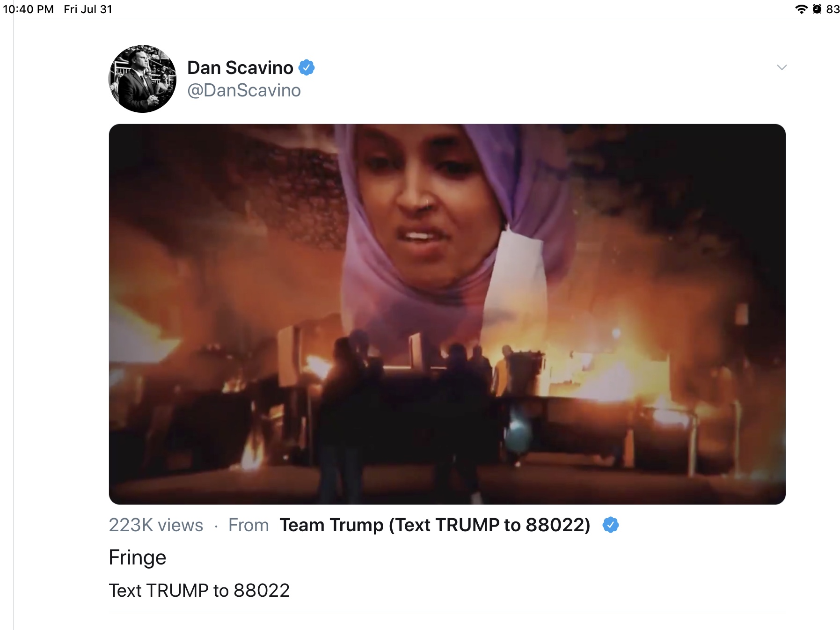Click the "From" label before Team Trump
The width and height of the screenshot is (840, 630).
pos(248,525)
